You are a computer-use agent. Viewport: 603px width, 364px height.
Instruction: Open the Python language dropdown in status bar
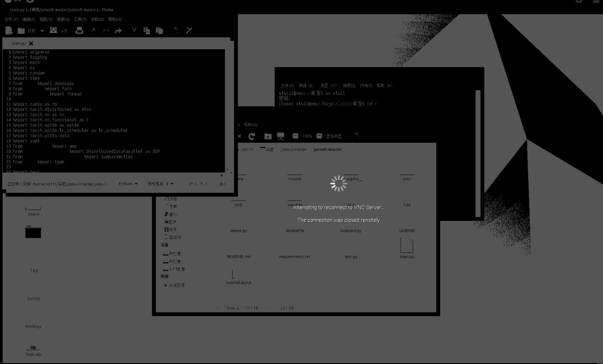point(128,184)
